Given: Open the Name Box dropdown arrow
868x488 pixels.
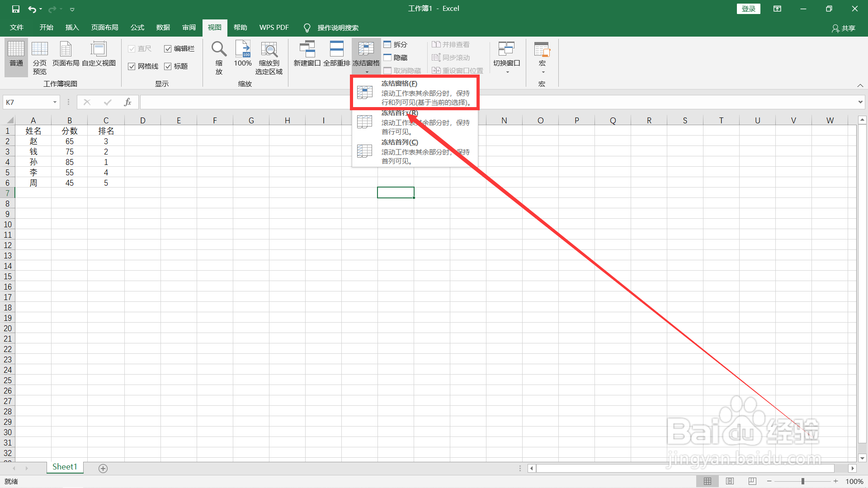Looking at the screenshot, I should [x=55, y=102].
